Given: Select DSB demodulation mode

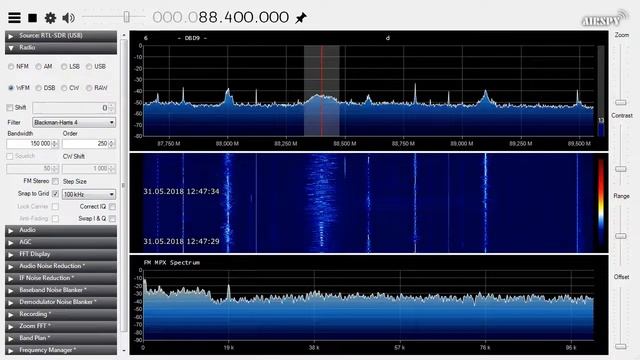Looking at the screenshot, I should click(38, 88).
